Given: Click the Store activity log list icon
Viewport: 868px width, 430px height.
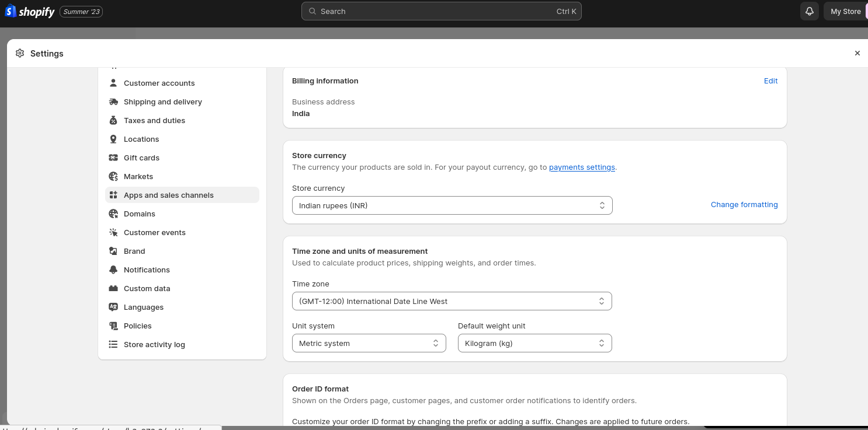Looking at the screenshot, I should (113, 344).
